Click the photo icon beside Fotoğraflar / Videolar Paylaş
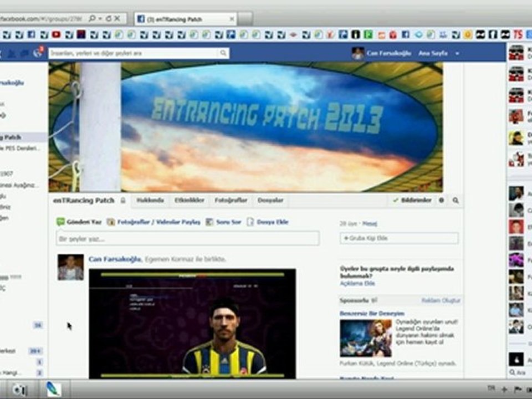 point(111,222)
